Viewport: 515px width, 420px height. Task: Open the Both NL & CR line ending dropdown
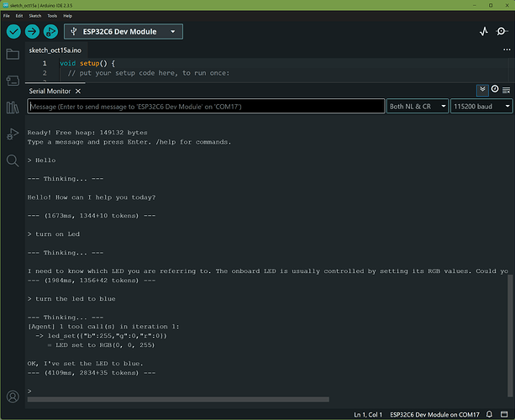click(x=418, y=107)
